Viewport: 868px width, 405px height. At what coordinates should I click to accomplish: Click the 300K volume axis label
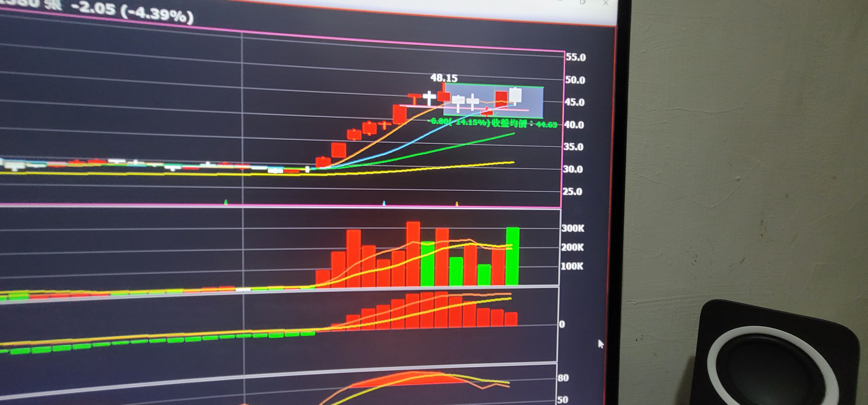coord(572,228)
